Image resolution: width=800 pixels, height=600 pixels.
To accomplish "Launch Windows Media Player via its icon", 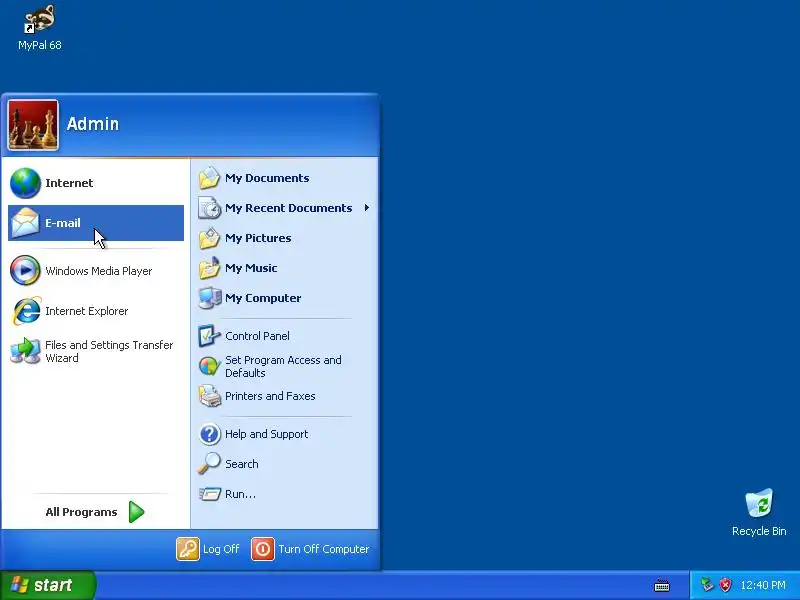I will pyautogui.click(x=25, y=270).
